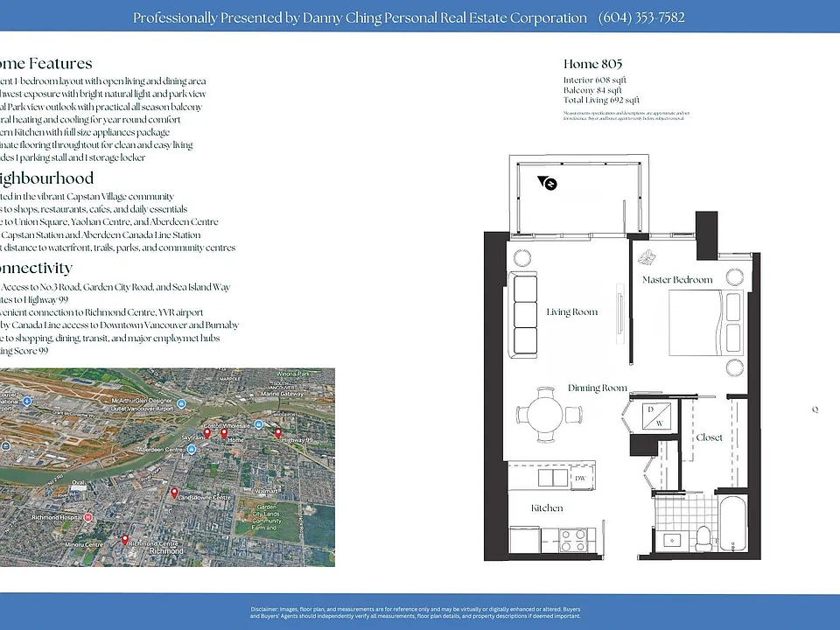Click the Costco Wholesale blue shopping marker
The width and height of the screenshot is (840, 630).
click(258, 424)
